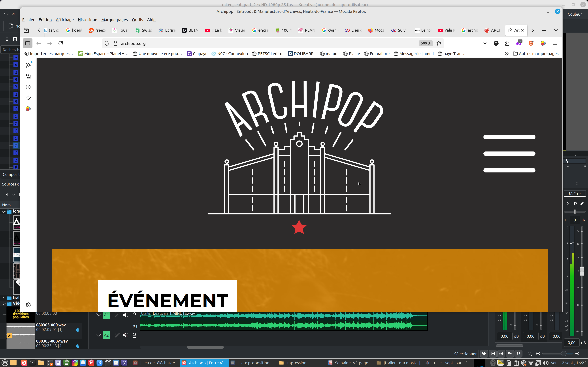This screenshot has height=367, width=588.
Task: Open sidebar settings gear icon
Action: (x=28, y=305)
